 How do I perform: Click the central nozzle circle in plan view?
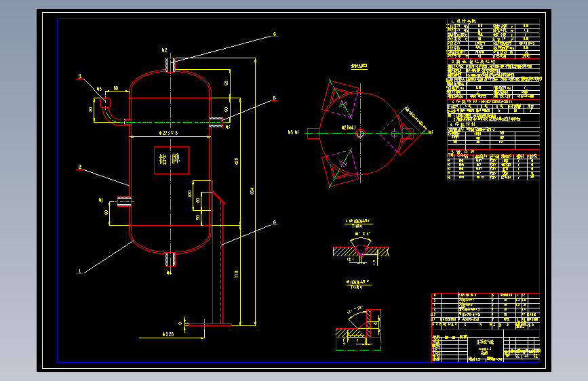click(360, 134)
